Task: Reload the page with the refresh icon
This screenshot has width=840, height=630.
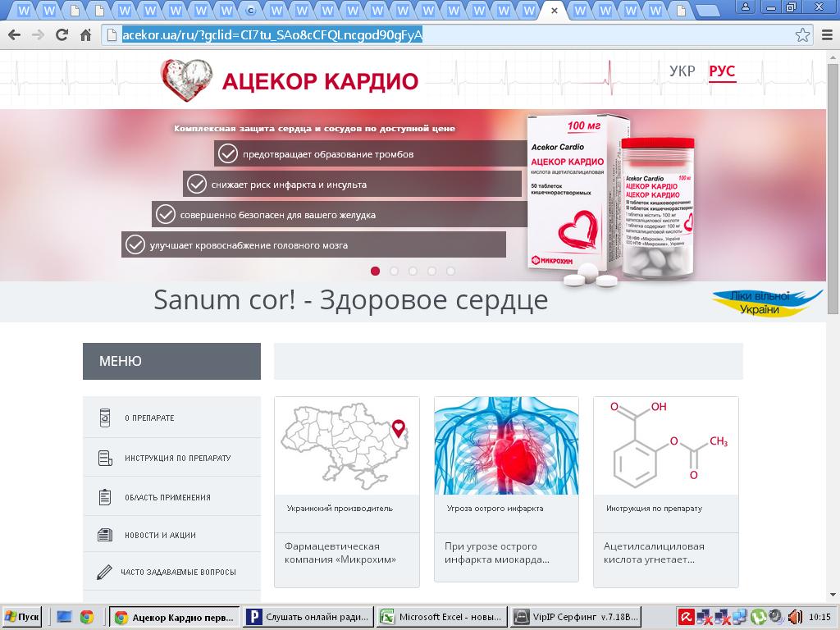Action: (x=62, y=35)
